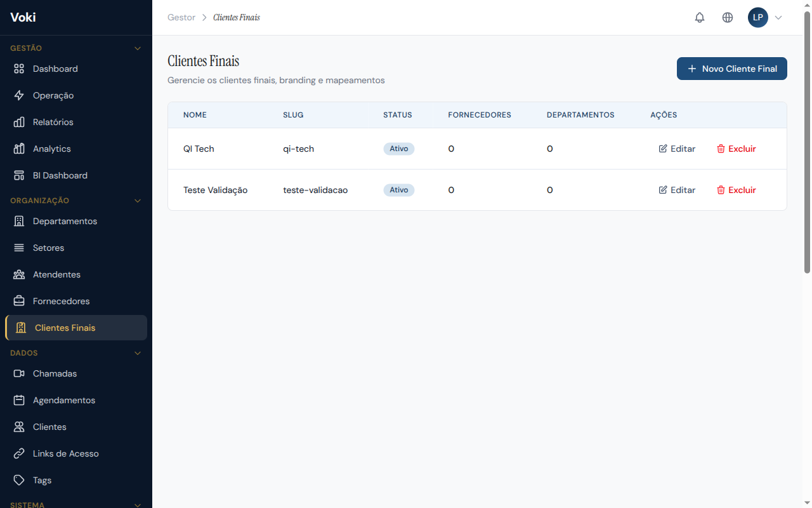The image size is (812, 508).
Task: Open Agendamentos from the sidebar
Action: coord(63,400)
